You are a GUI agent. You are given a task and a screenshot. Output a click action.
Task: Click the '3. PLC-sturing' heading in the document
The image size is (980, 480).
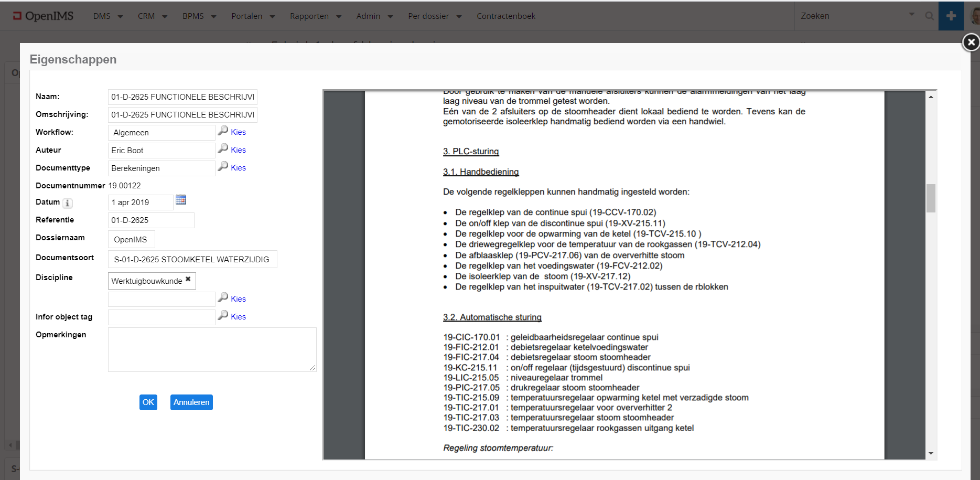tap(471, 152)
